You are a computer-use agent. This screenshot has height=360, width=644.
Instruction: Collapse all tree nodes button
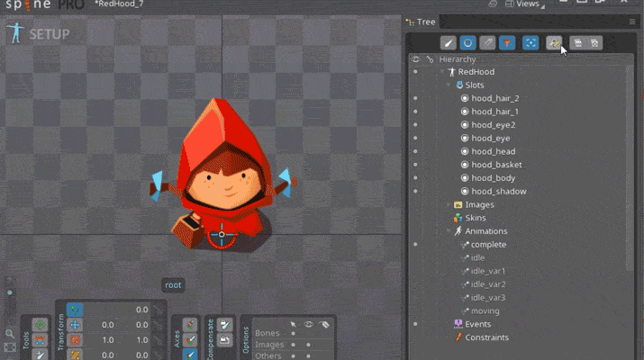pos(594,42)
